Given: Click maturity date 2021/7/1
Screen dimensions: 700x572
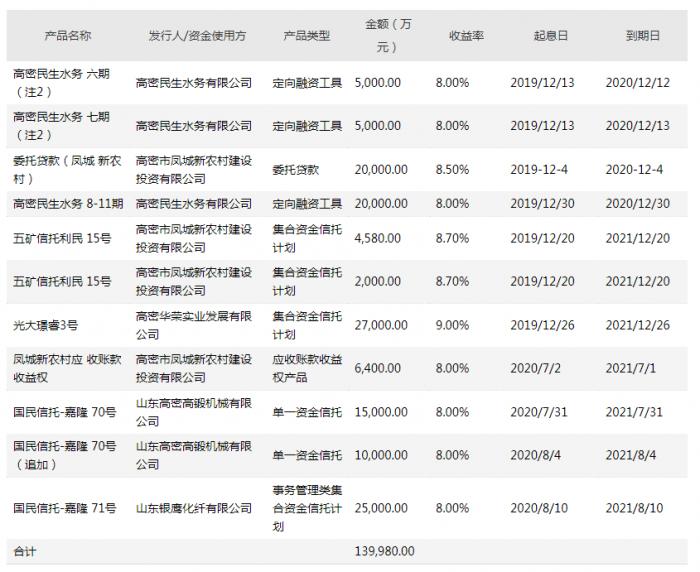Looking at the screenshot, I should click(630, 368).
